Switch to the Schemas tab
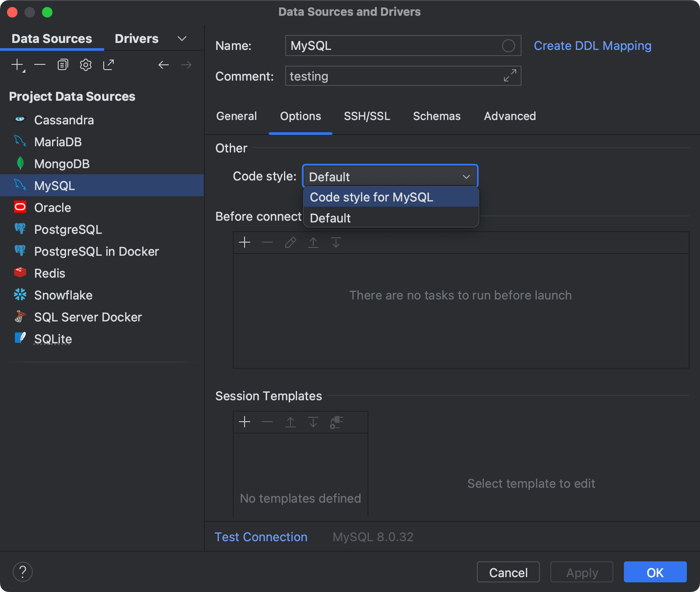 tap(437, 116)
